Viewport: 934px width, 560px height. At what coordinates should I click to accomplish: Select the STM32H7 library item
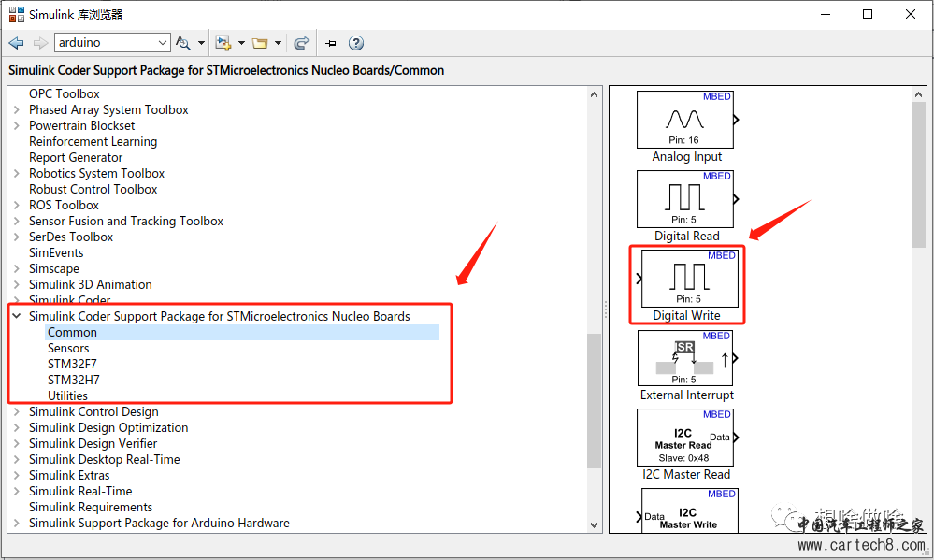73,381
